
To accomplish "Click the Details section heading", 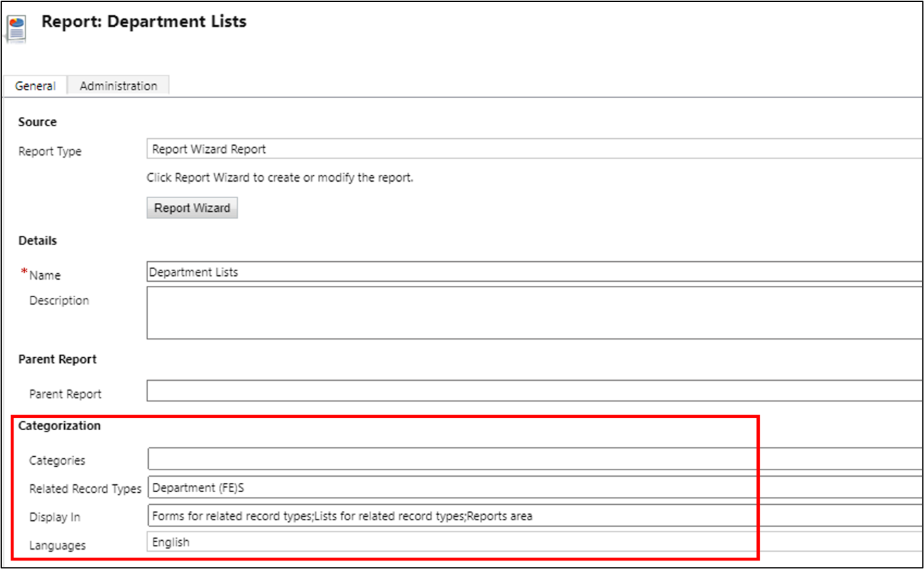I will point(37,240).
